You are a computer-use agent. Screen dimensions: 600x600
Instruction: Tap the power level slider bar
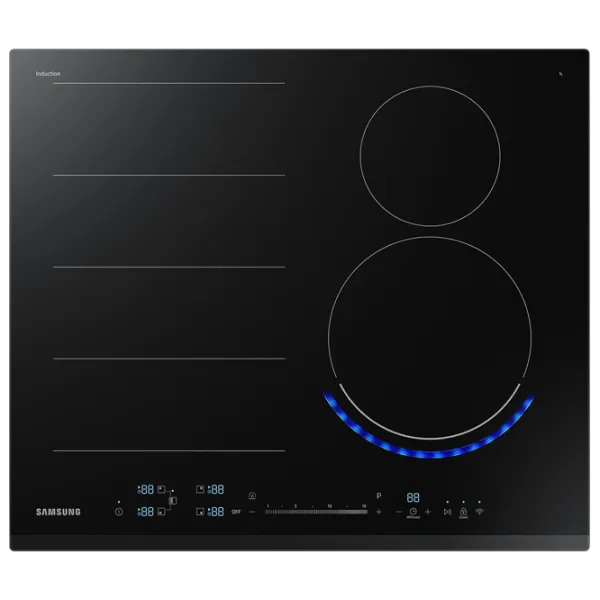click(316, 512)
